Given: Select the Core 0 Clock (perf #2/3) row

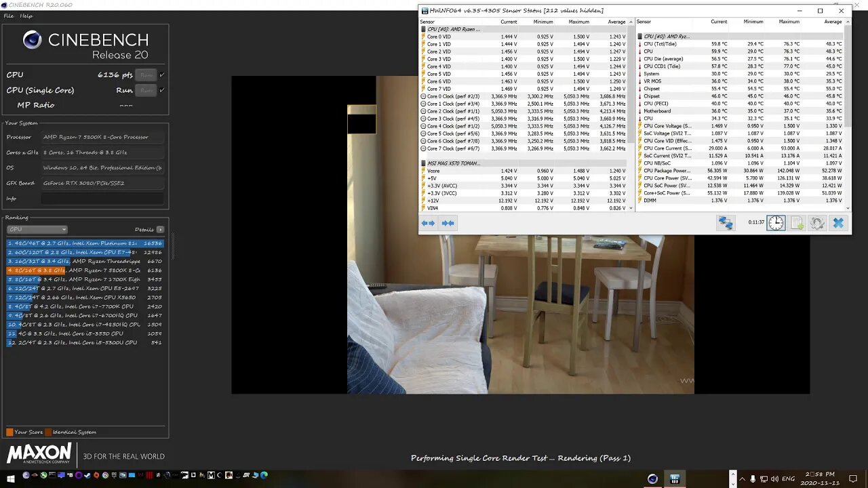Looking at the screenshot, I should tap(524, 96).
